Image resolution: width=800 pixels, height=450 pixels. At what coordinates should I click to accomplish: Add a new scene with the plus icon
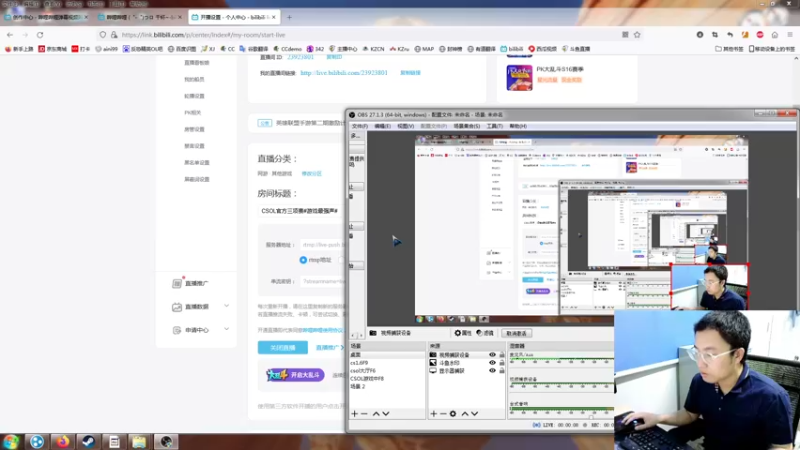(355, 414)
